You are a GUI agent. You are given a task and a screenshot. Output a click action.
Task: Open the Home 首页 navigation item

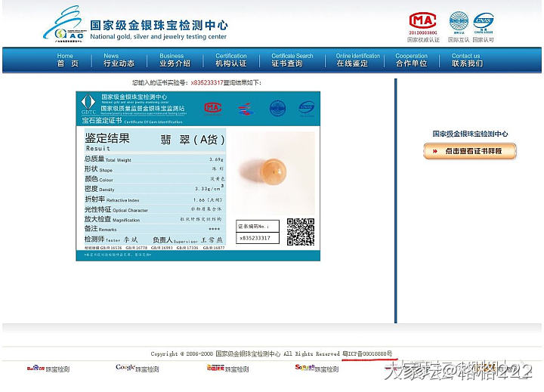(66, 60)
